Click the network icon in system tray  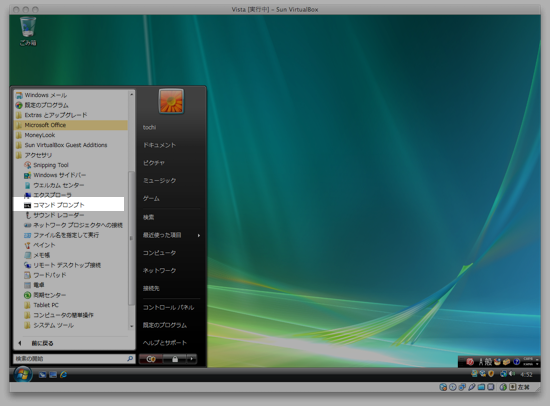click(x=504, y=374)
